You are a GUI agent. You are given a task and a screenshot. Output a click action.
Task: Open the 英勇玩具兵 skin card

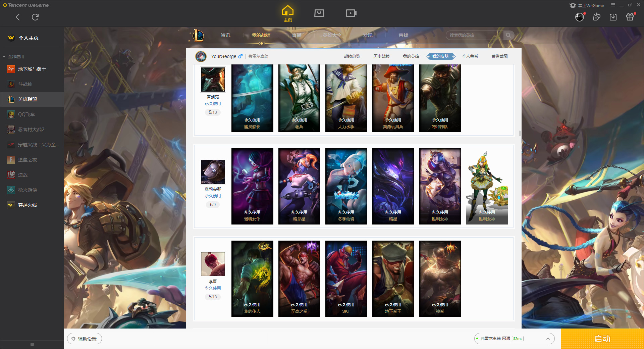[x=393, y=98]
